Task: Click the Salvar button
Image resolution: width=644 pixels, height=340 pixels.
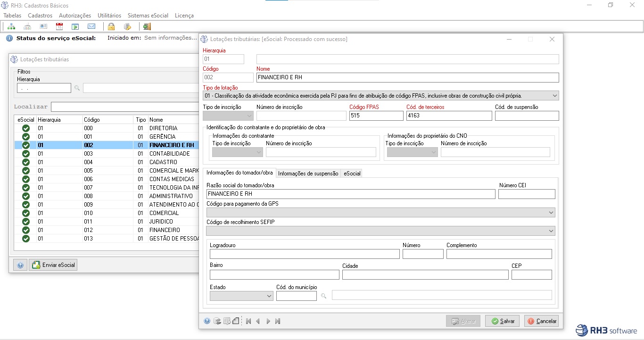Action: 502,321
